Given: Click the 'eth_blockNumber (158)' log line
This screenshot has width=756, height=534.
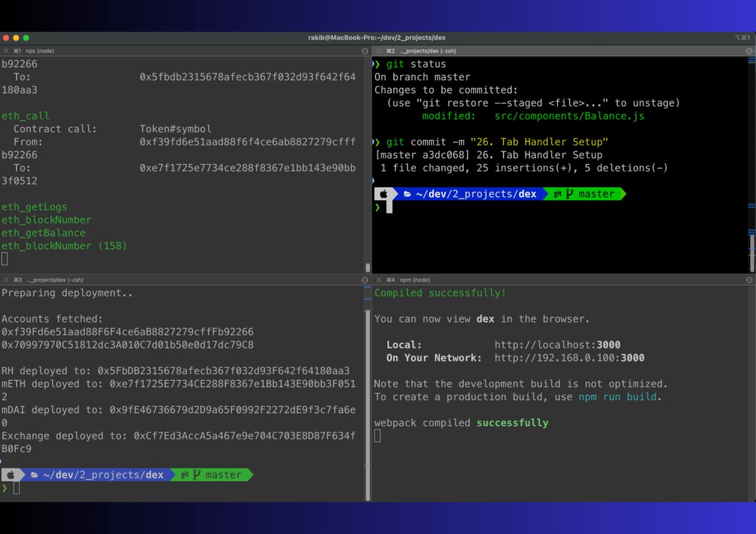Looking at the screenshot, I should click(x=64, y=246).
